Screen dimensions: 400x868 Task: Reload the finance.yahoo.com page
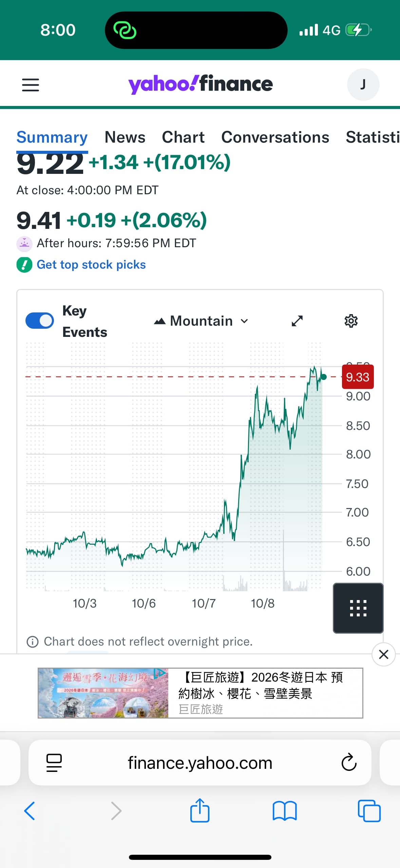[349, 763]
